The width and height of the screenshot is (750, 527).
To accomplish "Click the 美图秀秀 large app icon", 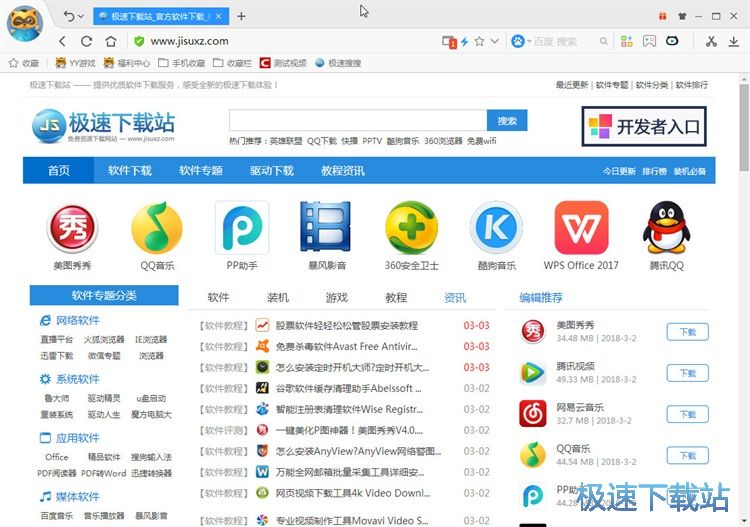I will tap(72, 228).
